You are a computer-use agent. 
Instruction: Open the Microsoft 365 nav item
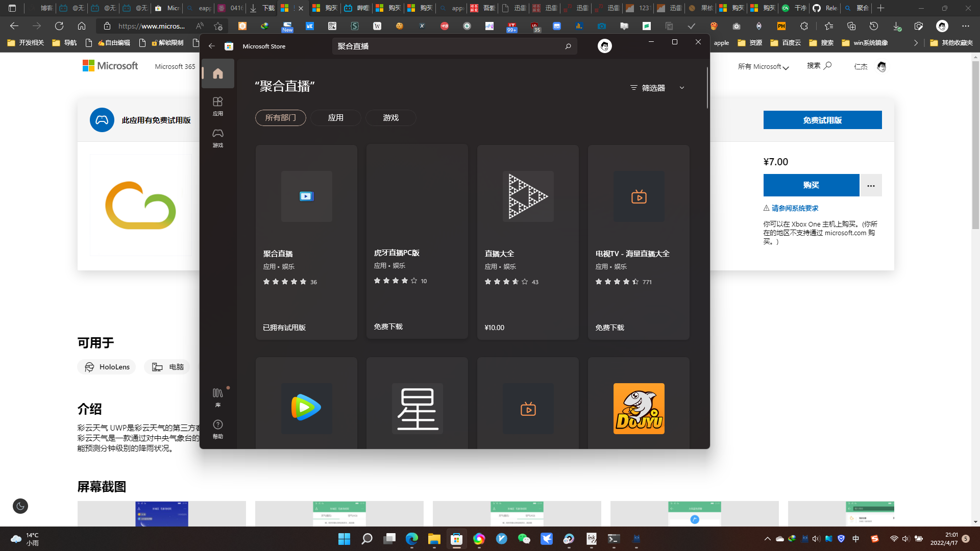(x=175, y=67)
